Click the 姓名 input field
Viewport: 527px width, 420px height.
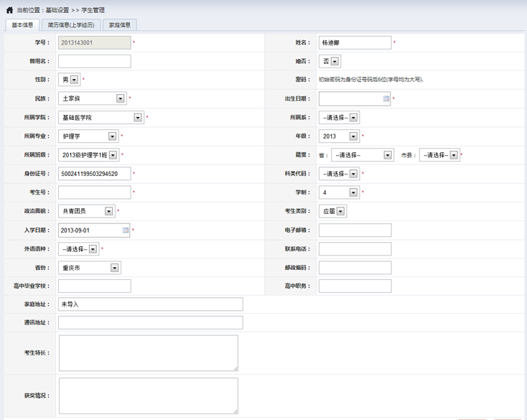click(355, 43)
